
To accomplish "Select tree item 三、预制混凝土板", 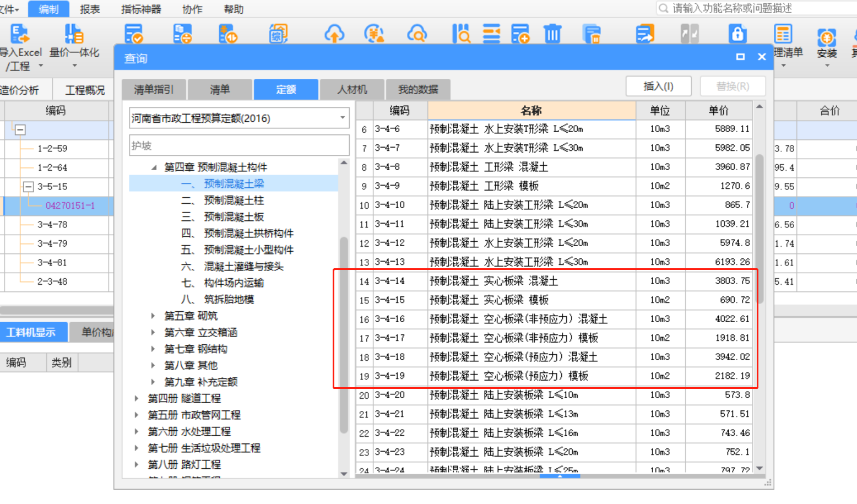I will (x=223, y=216).
